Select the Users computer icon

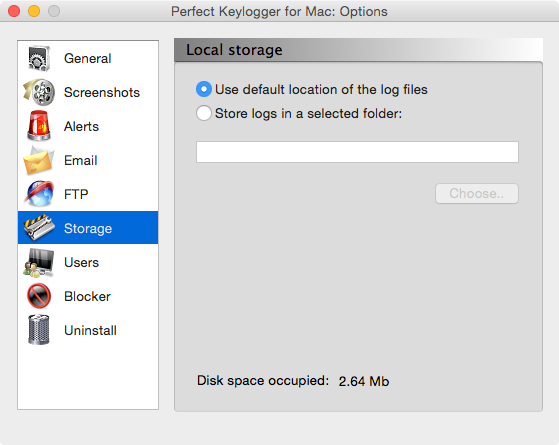tap(39, 262)
